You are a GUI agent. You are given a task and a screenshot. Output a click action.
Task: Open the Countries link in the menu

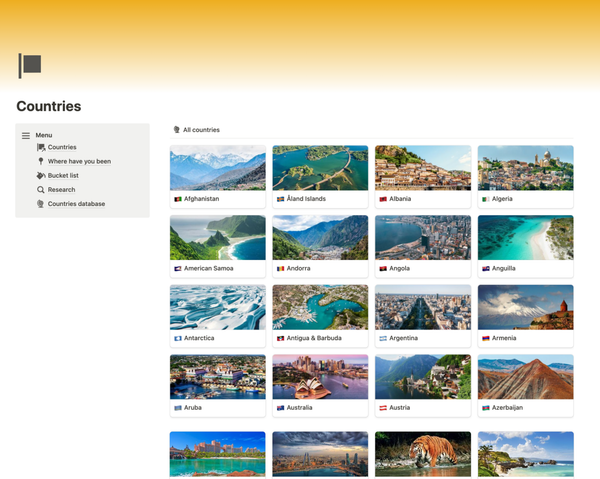[x=62, y=147]
